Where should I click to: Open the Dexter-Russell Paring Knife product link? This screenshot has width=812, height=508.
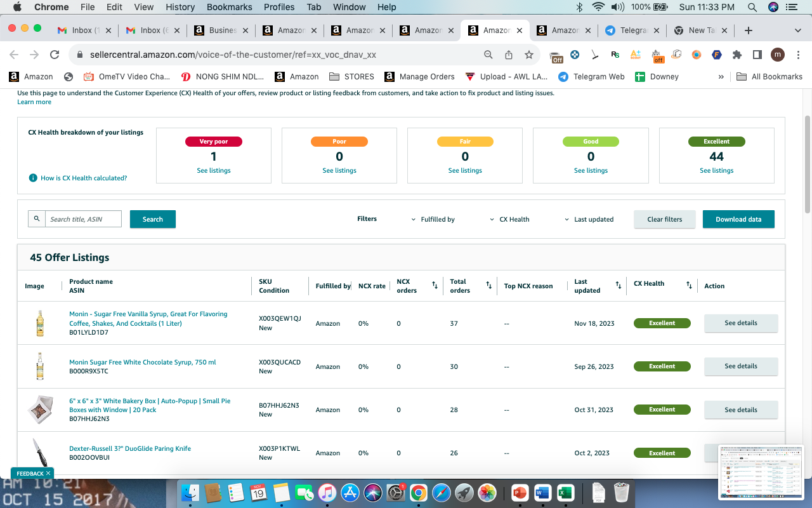[130, 448]
